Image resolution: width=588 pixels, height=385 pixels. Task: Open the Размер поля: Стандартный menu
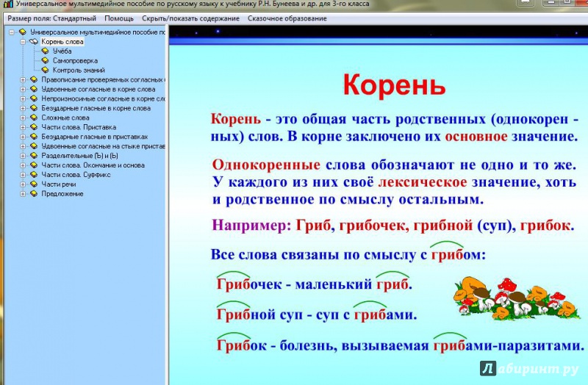click(x=51, y=18)
